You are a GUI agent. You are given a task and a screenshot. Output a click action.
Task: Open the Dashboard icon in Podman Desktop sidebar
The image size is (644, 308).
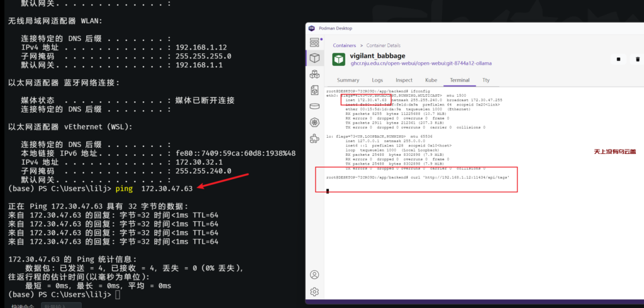(x=314, y=42)
